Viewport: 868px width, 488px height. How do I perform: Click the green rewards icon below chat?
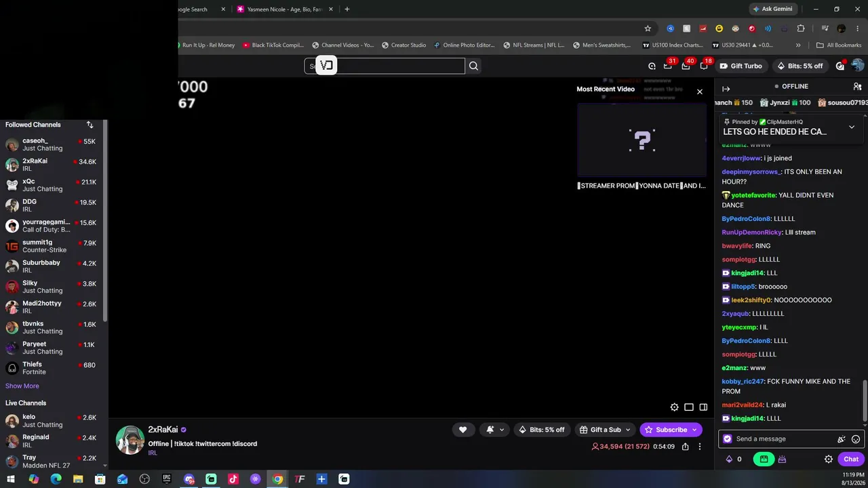(x=764, y=459)
